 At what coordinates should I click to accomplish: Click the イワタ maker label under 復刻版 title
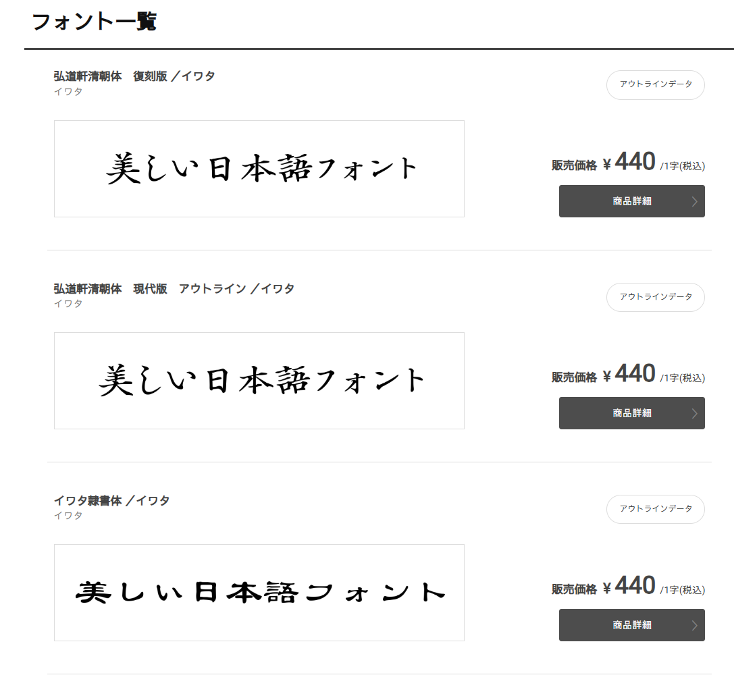[x=68, y=91]
